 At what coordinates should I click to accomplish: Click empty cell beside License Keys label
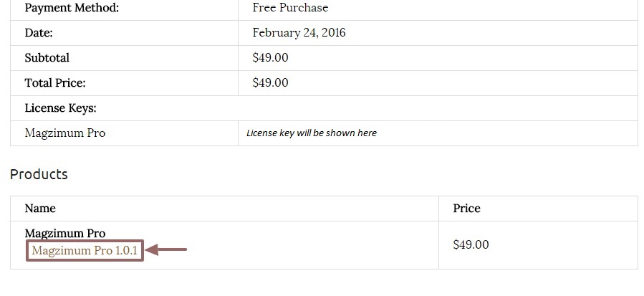coord(438,108)
